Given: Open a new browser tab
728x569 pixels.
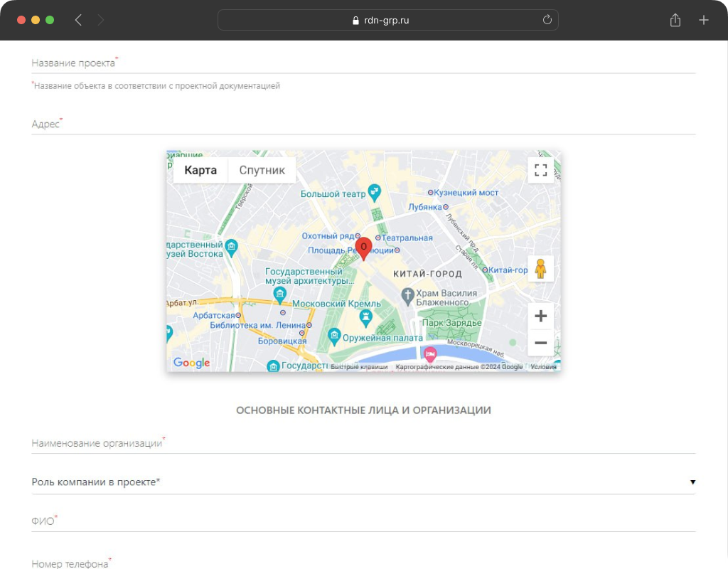Looking at the screenshot, I should [703, 20].
